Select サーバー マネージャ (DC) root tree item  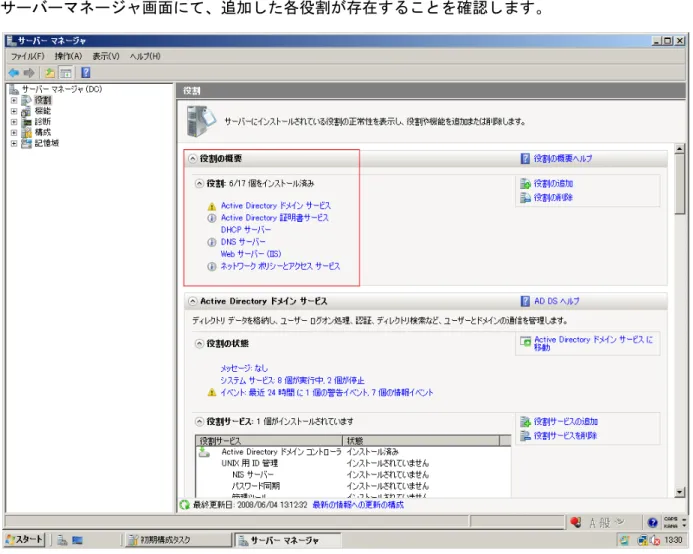pos(62,89)
